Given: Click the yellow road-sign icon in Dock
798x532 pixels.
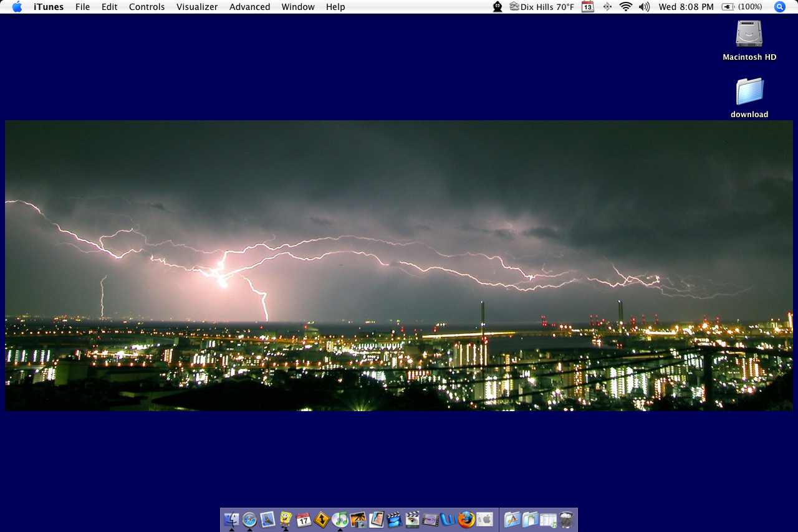Looking at the screenshot, I should click(x=322, y=519).
